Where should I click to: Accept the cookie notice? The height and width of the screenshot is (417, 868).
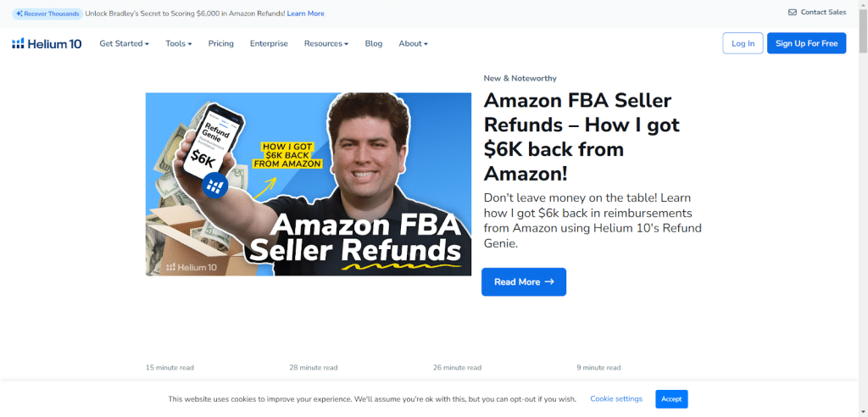(x=671, y=399)
